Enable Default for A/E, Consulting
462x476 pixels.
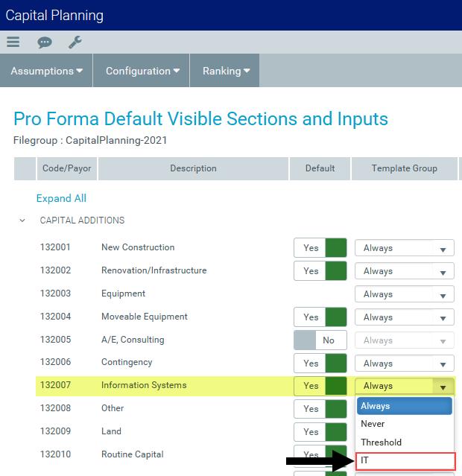(x=320, y=340)
